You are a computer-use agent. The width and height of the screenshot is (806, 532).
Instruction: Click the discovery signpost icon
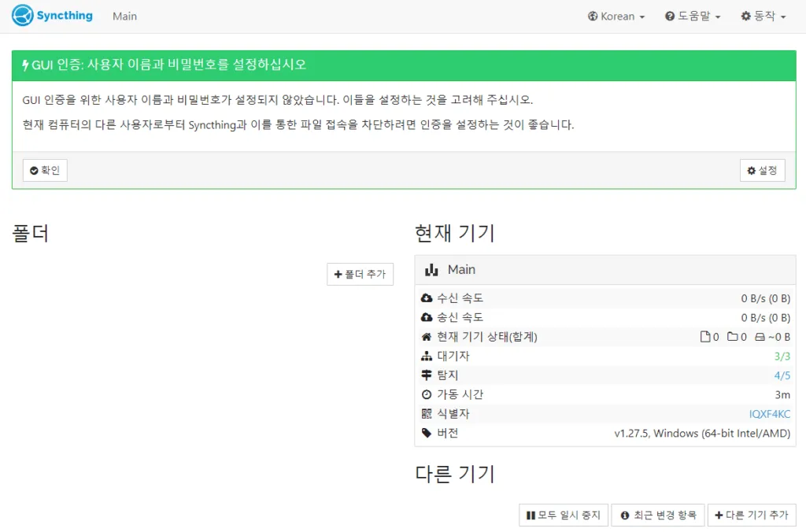coord(427,375)
